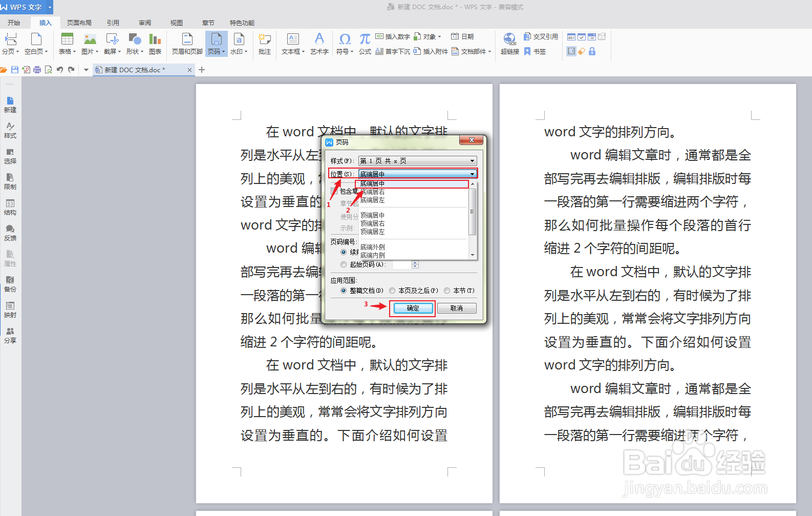
Task: Open 分享 share in the left sidebar
Action: point(10,336)
